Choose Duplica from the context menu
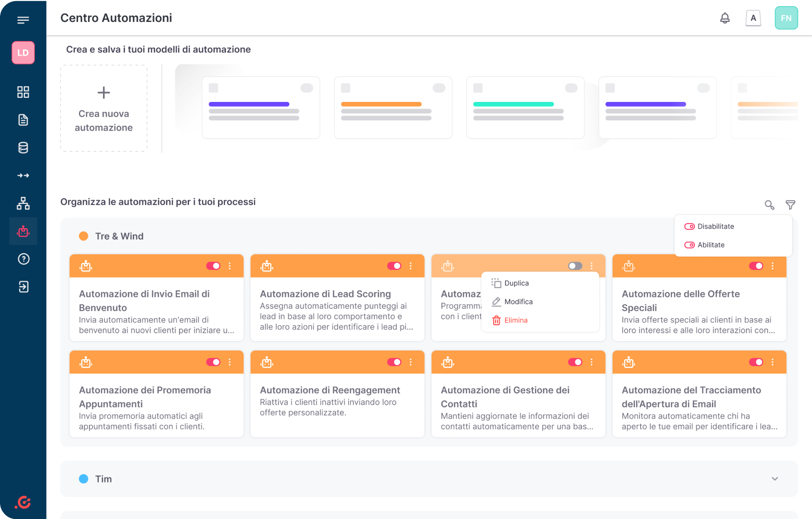This screenshot has width=812, height=519. (516, 283)
